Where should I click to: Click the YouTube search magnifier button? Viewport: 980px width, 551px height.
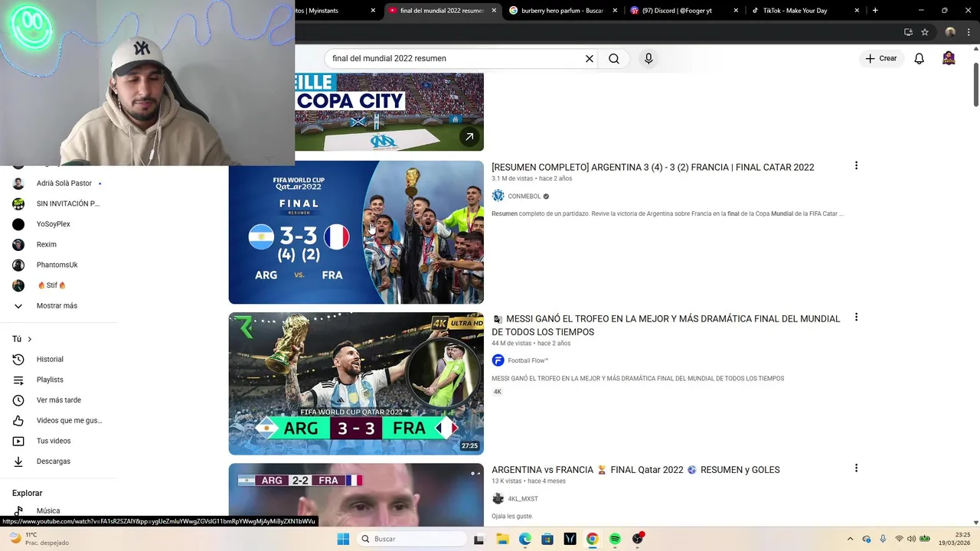click(x=614, y=58)
